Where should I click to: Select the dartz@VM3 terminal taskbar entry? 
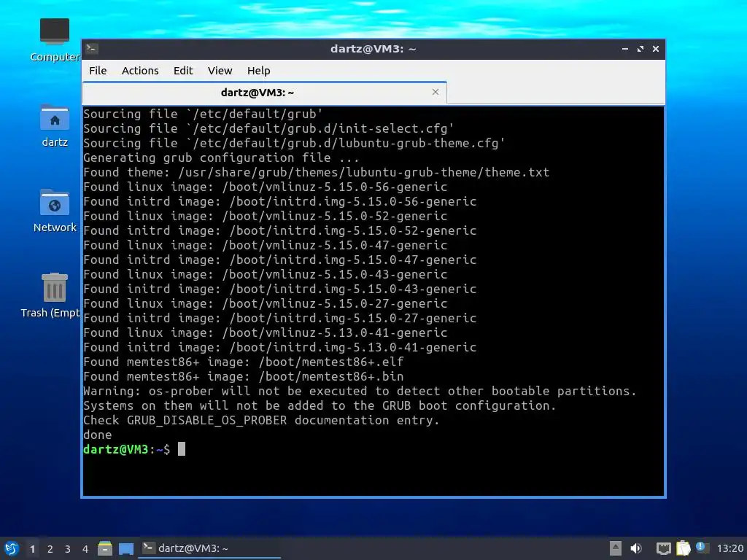[x=209, y=548]
